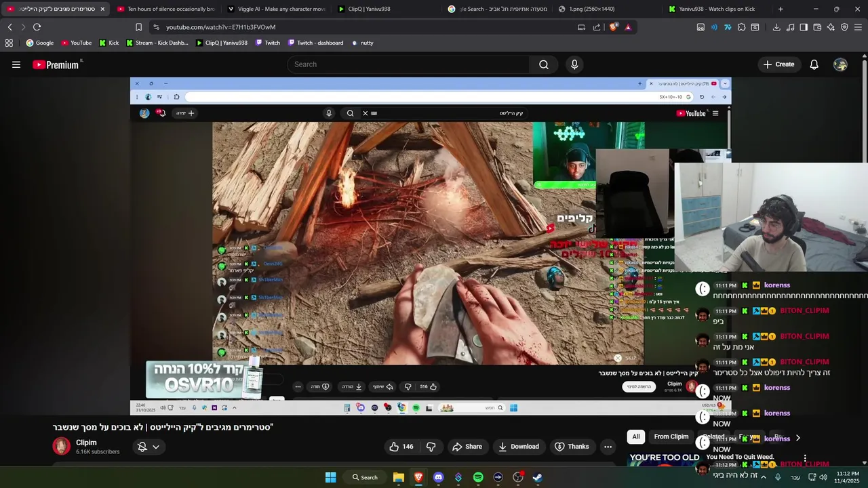Screen dimensions: 868x488
Task: Click the Thanks button
Action: (572, 447)
